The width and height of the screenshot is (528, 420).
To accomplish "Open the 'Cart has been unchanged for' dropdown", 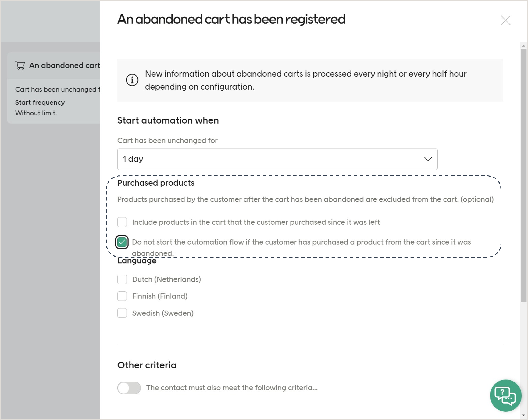I will coord(277,159).
